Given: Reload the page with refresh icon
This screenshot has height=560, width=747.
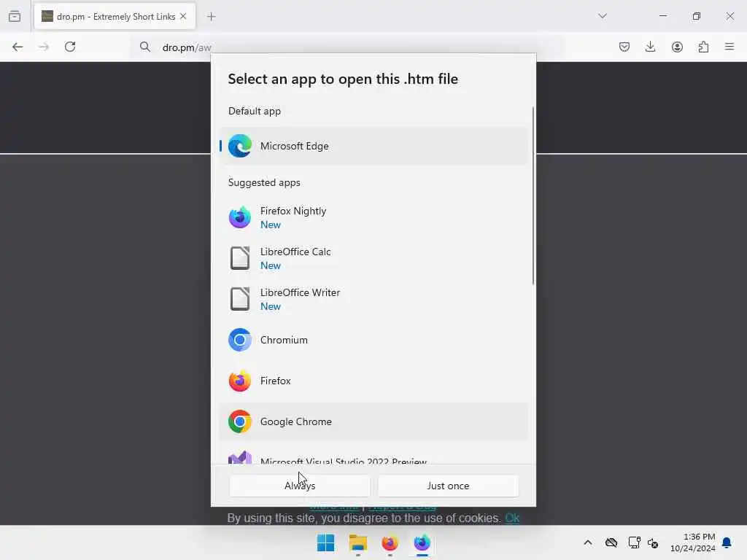Looking at the screenshot, I should coord(70,47).
